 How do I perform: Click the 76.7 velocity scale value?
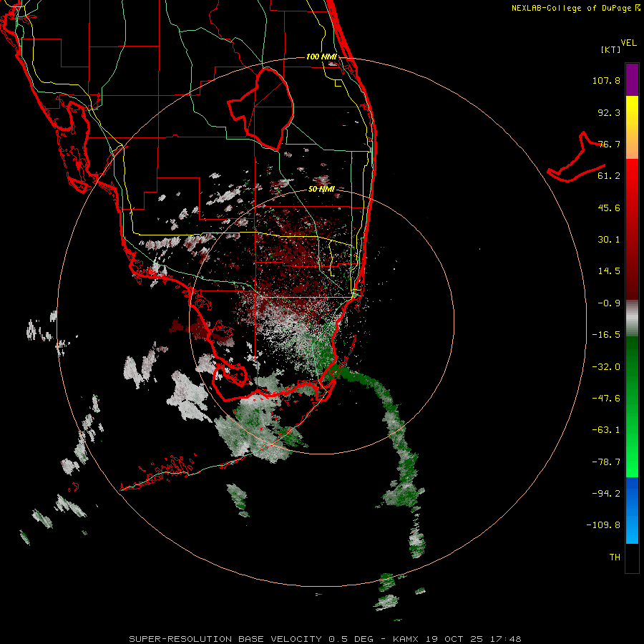click(609, 144)
